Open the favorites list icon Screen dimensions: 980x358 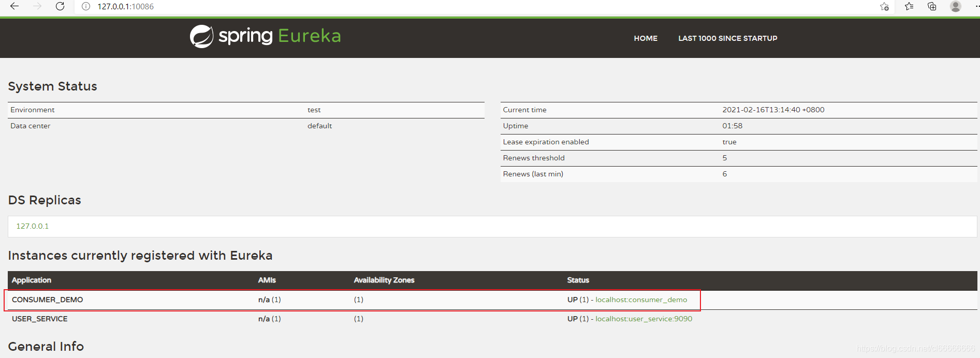click(909, 6)
